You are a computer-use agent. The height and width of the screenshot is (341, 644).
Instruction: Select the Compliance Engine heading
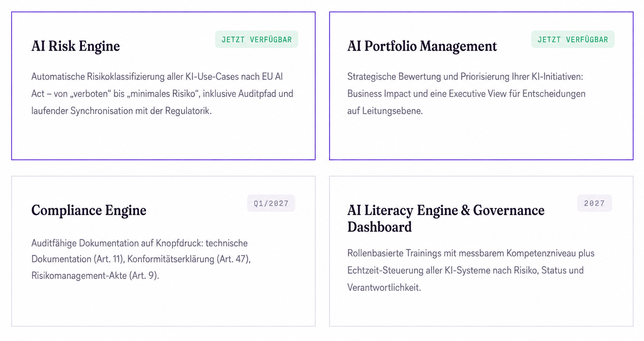point(89,210)
